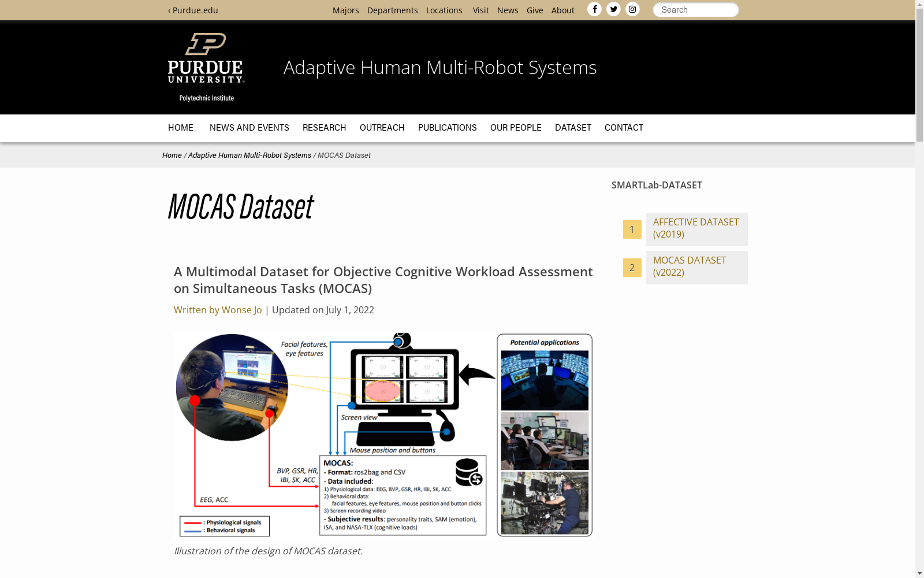Screen dimensions: 924x578
Task: Open the OUR PEOPLE menu item
Action: tap(516, 128)
